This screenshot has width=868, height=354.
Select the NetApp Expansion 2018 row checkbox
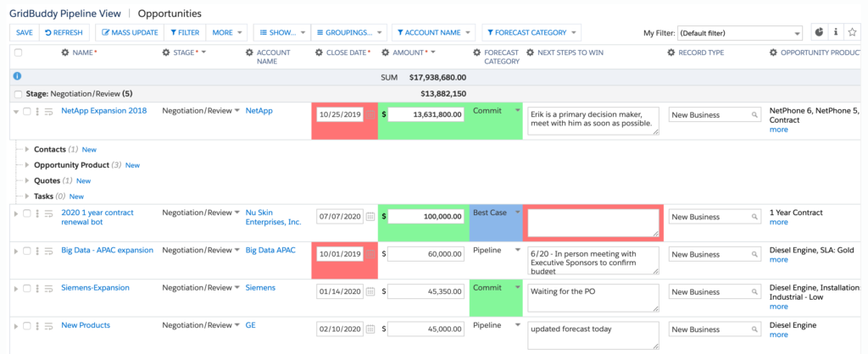(x=26, y=111)
